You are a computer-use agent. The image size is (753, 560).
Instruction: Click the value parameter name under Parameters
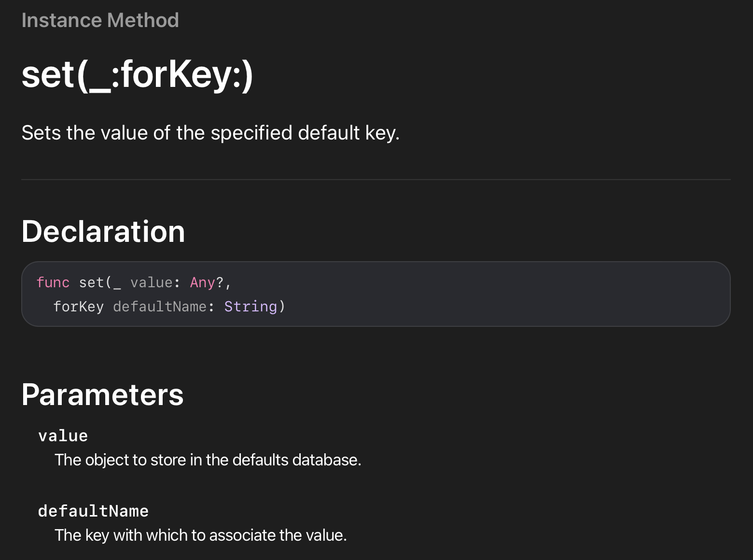click(x=63, y=436)
